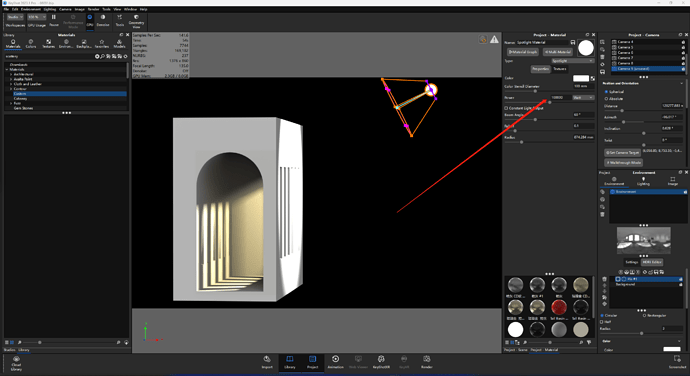Toggle GPU rendering mode in ribbon
690x376 pixels.
pyautogui.click(x=90, y=20)
